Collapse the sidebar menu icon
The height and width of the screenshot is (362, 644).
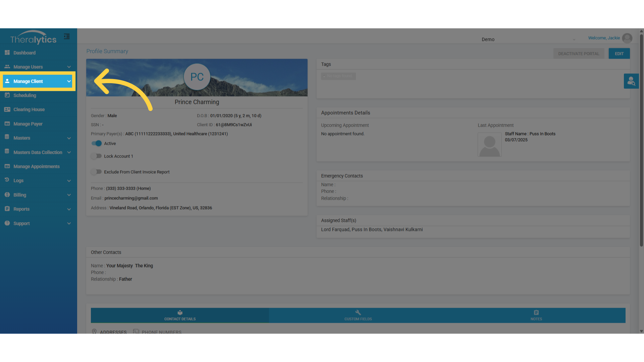(67, 37)
